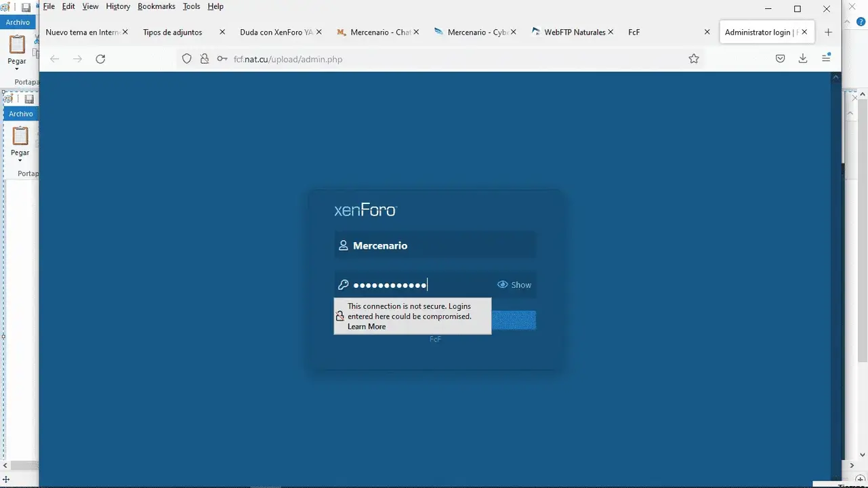This screenshot has width=868, height=488.
Task: Open the View menu
Action: (x=91, y=6)
